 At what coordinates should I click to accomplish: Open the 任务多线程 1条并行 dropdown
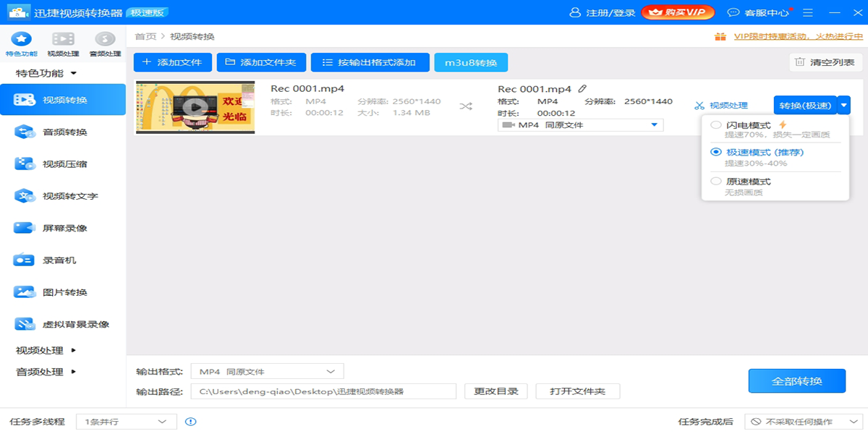[126, 422]
